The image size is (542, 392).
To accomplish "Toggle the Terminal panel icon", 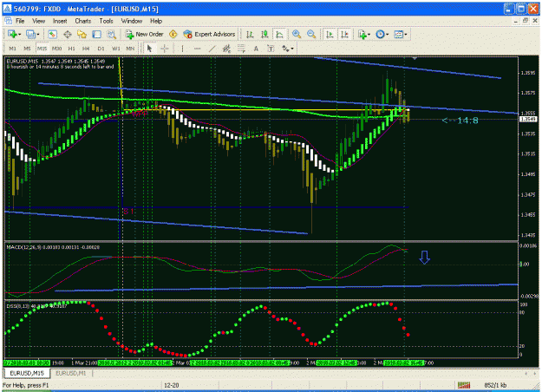I will tap(96, 34).
